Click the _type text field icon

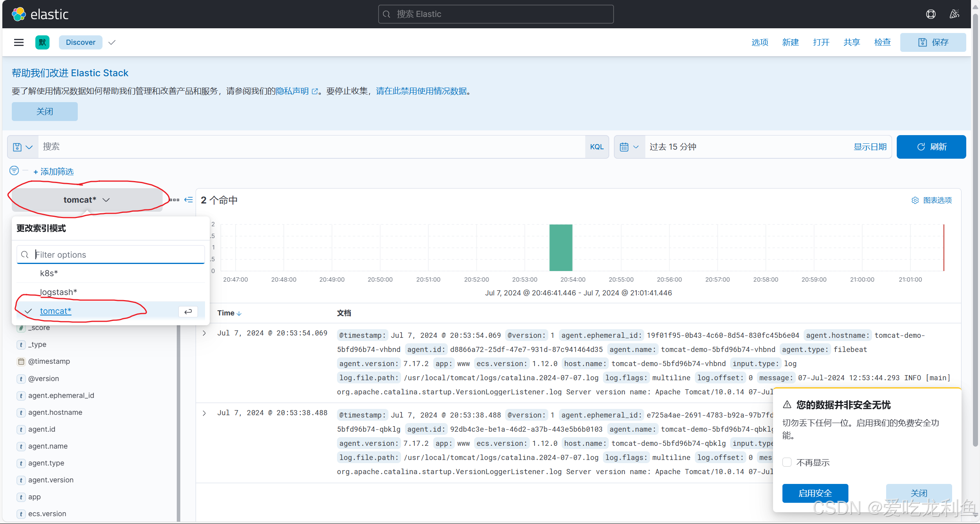pyautogui.click(x=21, y=344)
